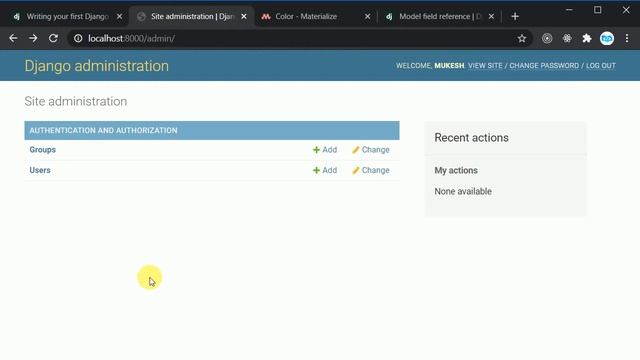Viewport: 640px width, 360px height.
Task: Switch to Writing your first Django tab
Action: [67, 16]
